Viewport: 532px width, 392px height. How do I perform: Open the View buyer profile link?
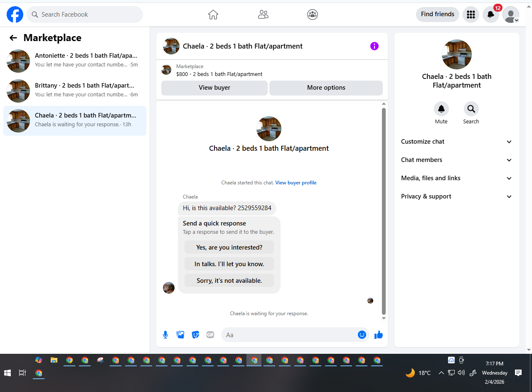[x=296, y=183]
